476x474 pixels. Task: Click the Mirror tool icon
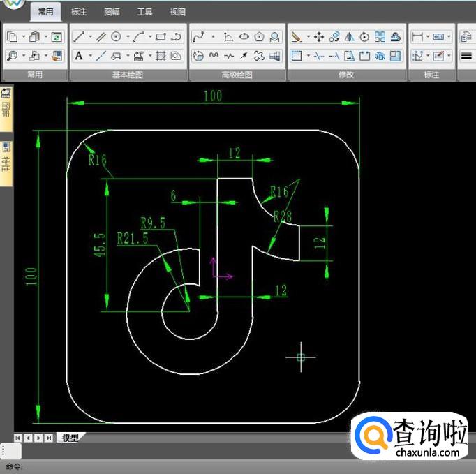point(350,37)
